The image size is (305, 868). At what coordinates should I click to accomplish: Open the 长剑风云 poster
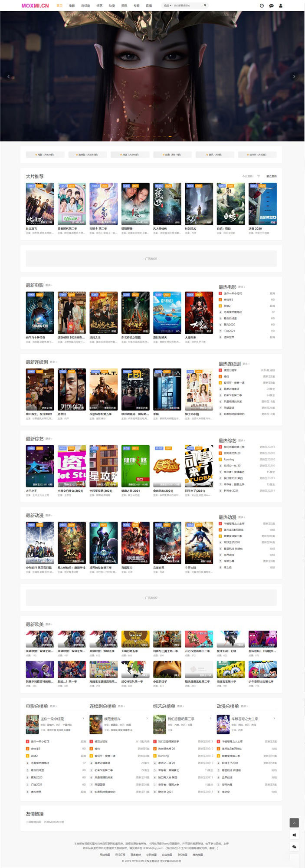point(199,204)
